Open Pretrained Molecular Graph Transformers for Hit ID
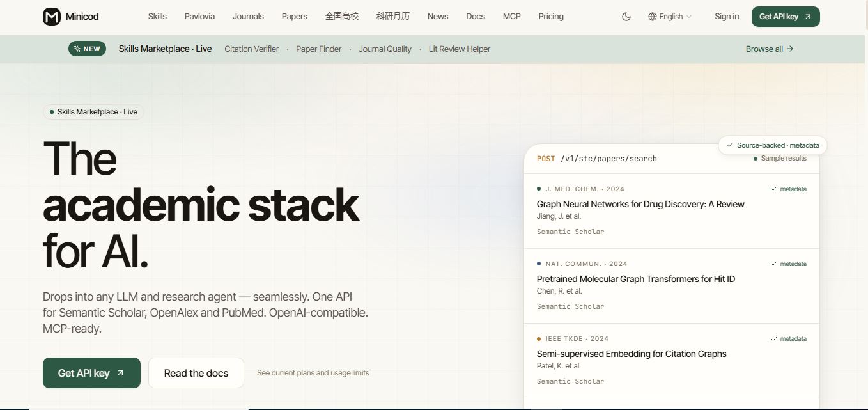Image resolution: width=868 pixels, height=410 pixels. (x=636, y=279)
